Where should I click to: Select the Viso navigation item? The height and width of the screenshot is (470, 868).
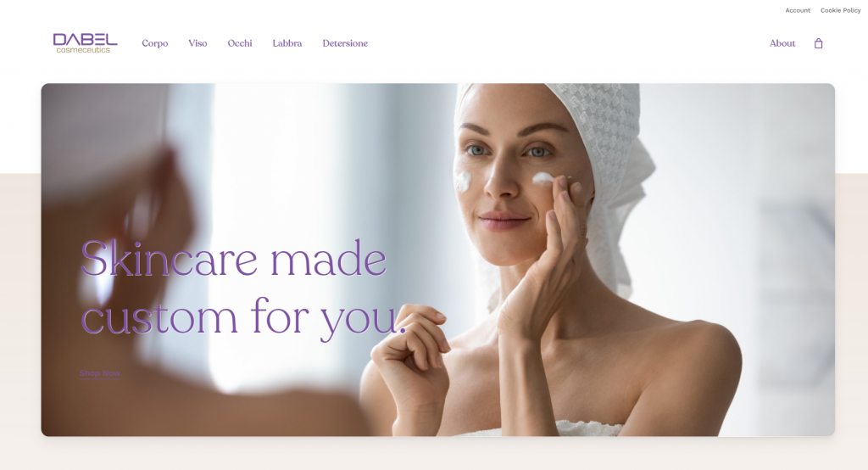tap(198, 43)
